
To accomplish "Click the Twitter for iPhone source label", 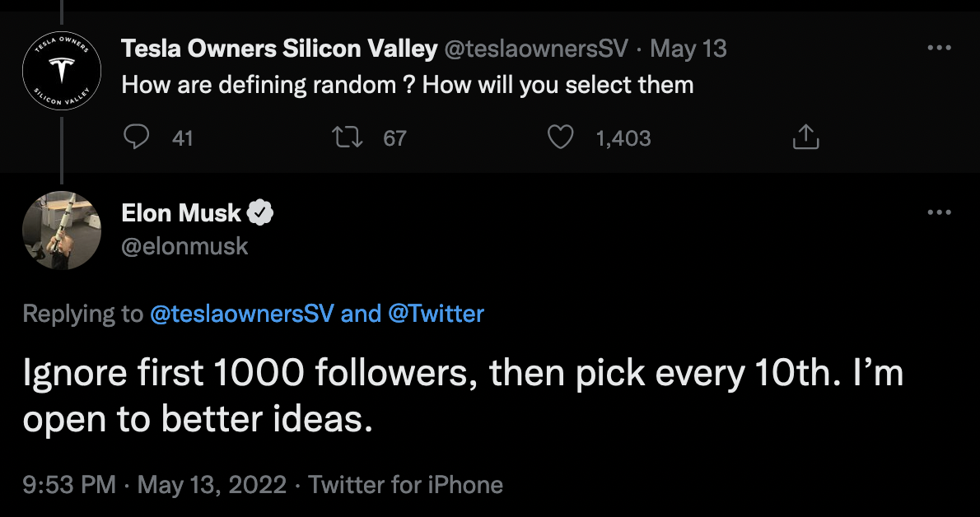I will click(x=406, y=485).
